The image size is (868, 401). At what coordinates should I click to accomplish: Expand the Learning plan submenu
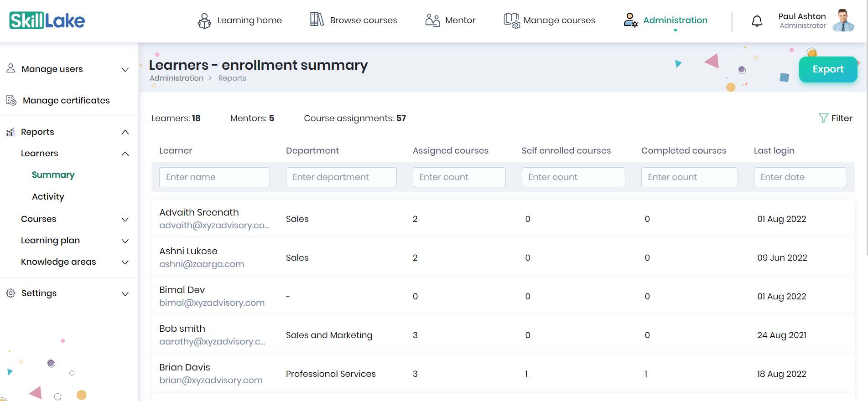(x=125, y=241)
